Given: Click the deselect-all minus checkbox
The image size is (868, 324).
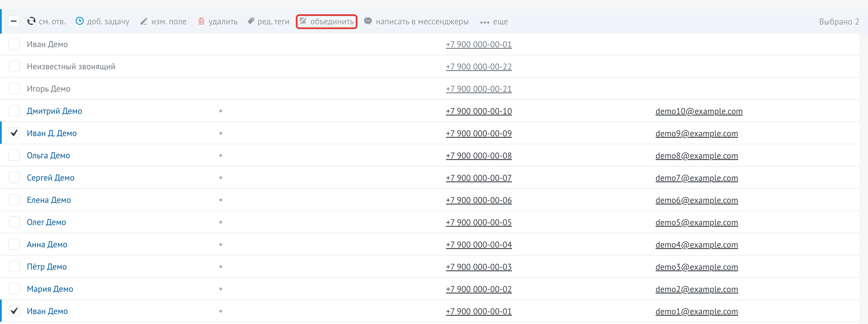Looking at the screenshot, I should click(x=14, y=21).
